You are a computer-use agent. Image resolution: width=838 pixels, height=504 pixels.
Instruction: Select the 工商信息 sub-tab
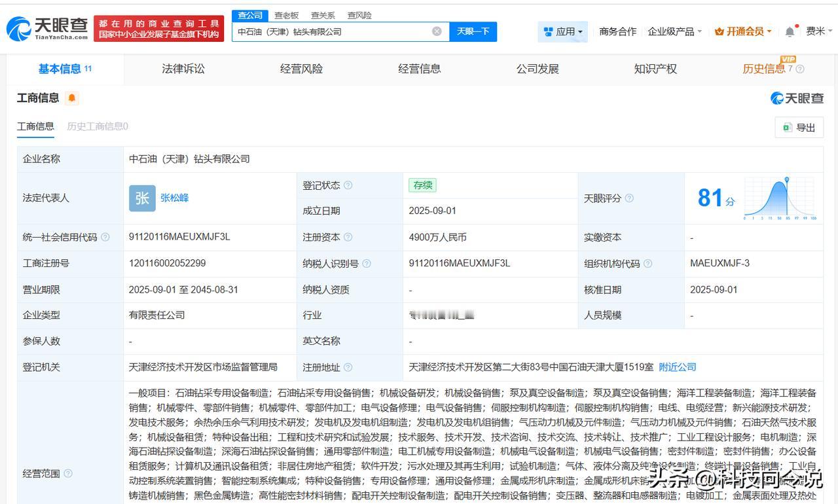(x=35, y=126)
